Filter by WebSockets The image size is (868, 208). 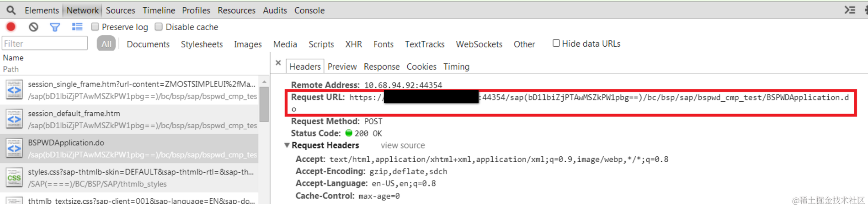479,44
